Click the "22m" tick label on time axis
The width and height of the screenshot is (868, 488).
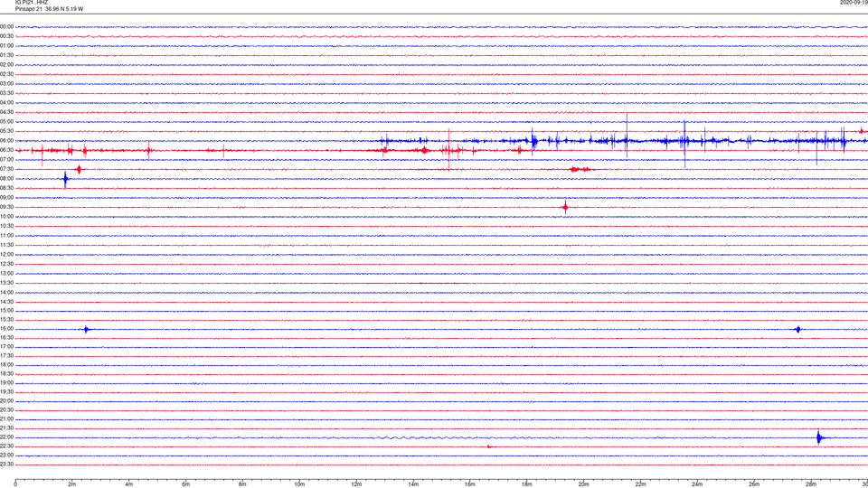[x=640, y=484]
